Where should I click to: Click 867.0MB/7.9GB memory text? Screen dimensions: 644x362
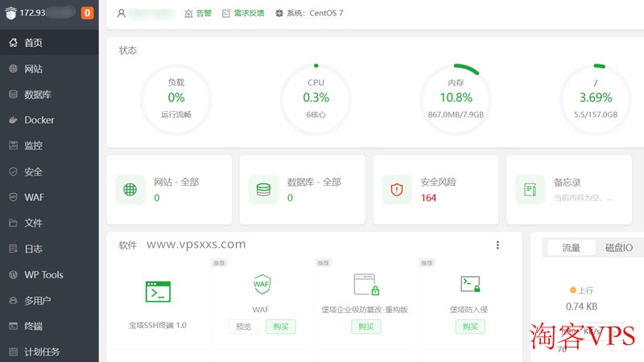coord(456,114)
